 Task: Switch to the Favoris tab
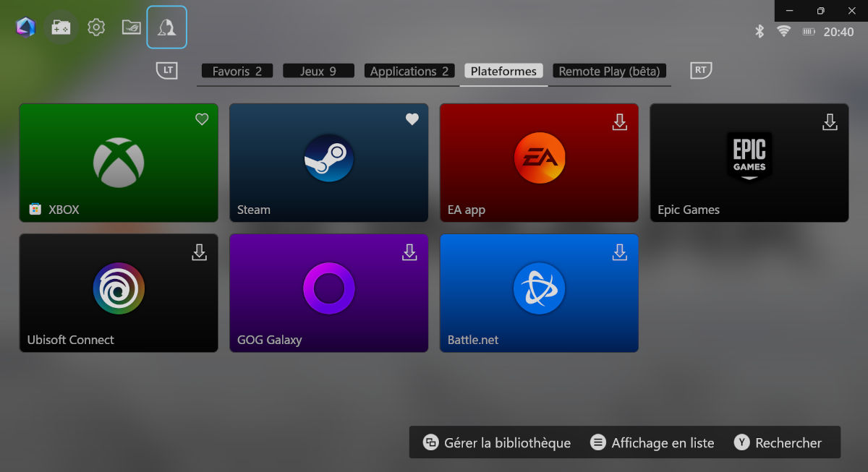(x=237, y=71)
